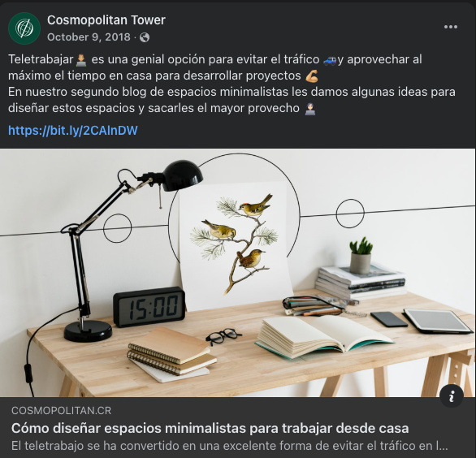This screenshot has height=458, width=476.
Task: Click the 'El teletrabajo se ha convertido' description
Action: [x=230, y=446]
